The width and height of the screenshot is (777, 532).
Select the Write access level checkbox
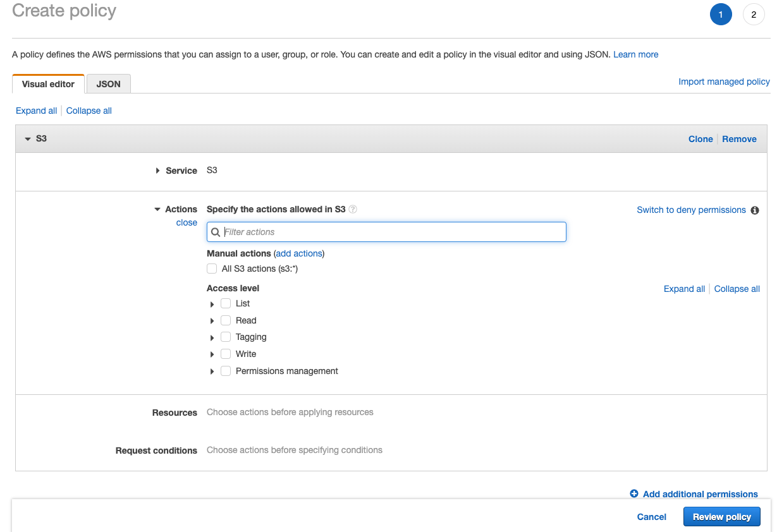(226, 354)
